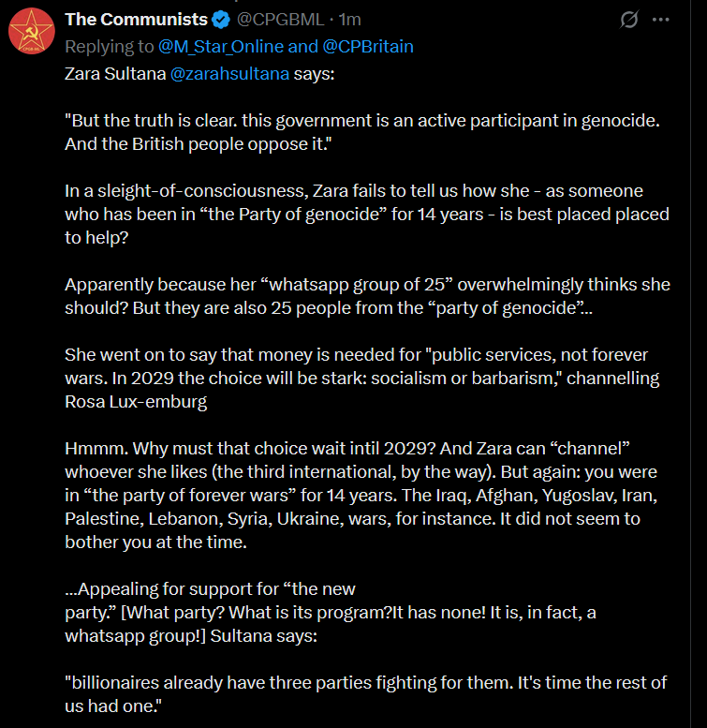Visit the @CPGBML handle

(280, 20)
